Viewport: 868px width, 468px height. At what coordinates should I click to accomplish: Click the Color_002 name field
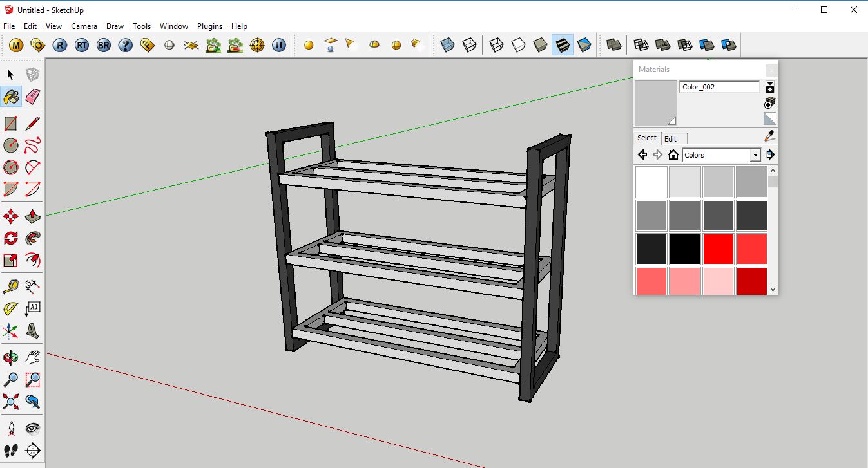pos(720,86)
